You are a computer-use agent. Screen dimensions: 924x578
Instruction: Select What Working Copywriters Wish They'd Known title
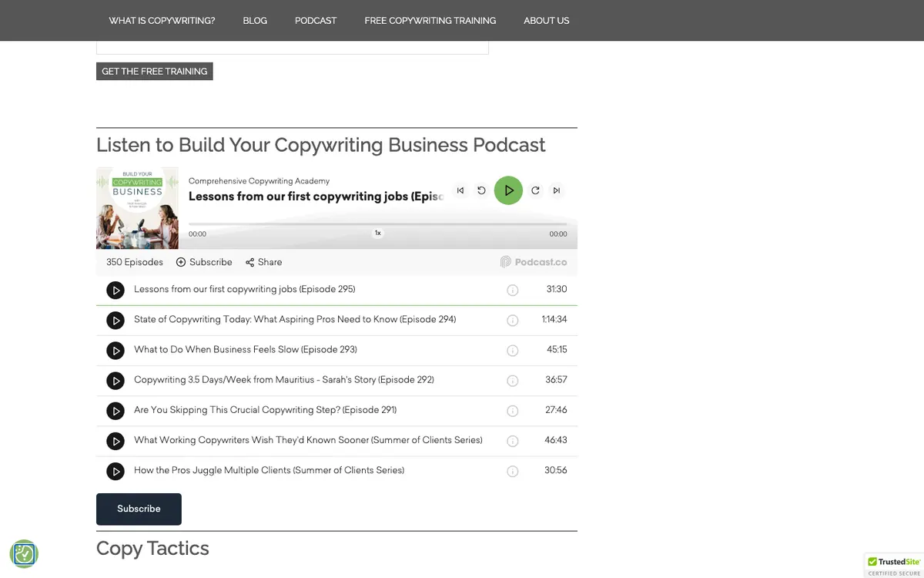tap(308, 439)
